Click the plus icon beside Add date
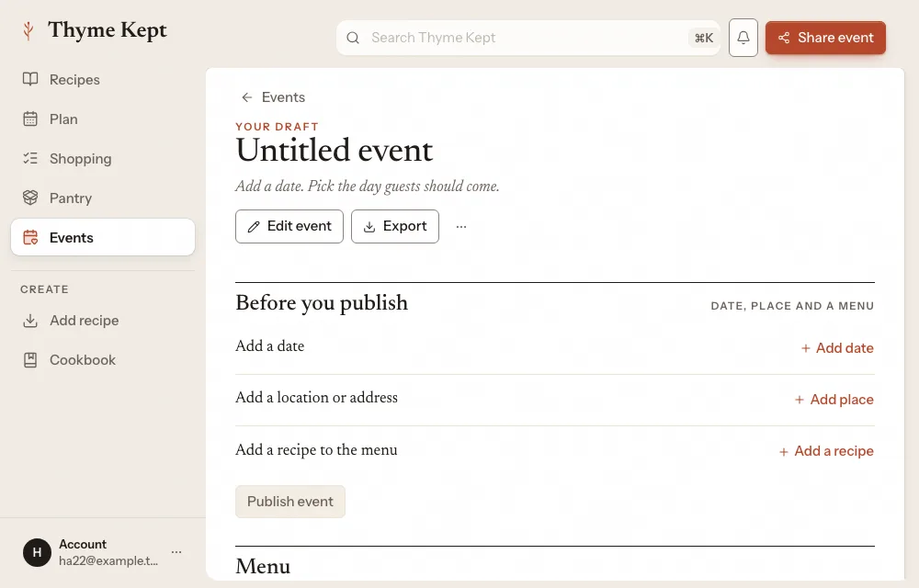Image resolution: width=919 pixels, height=588 pixels. [x=806, y=348]
